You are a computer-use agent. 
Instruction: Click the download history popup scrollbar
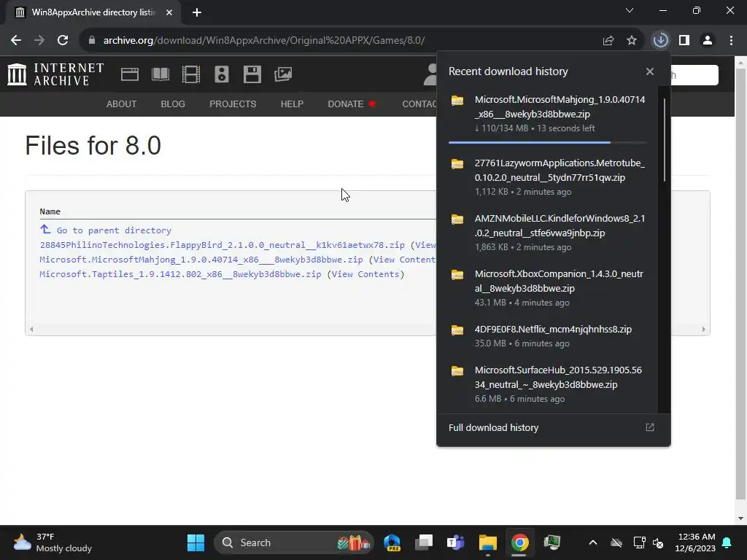[x=664, y=139]
